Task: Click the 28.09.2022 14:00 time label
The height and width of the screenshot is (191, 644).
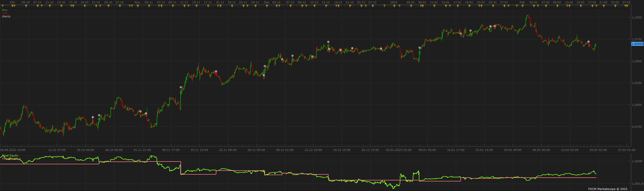Action: (x=13, y=150)
